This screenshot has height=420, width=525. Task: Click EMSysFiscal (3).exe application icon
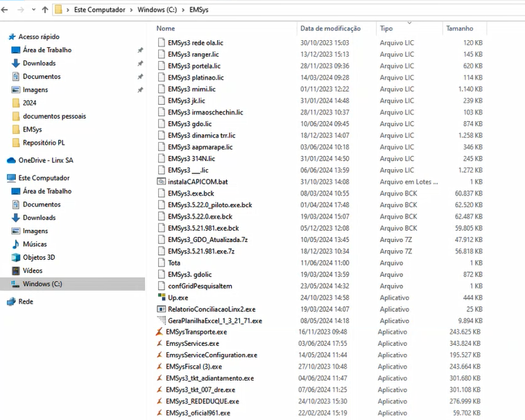click(x=160, y=367)
